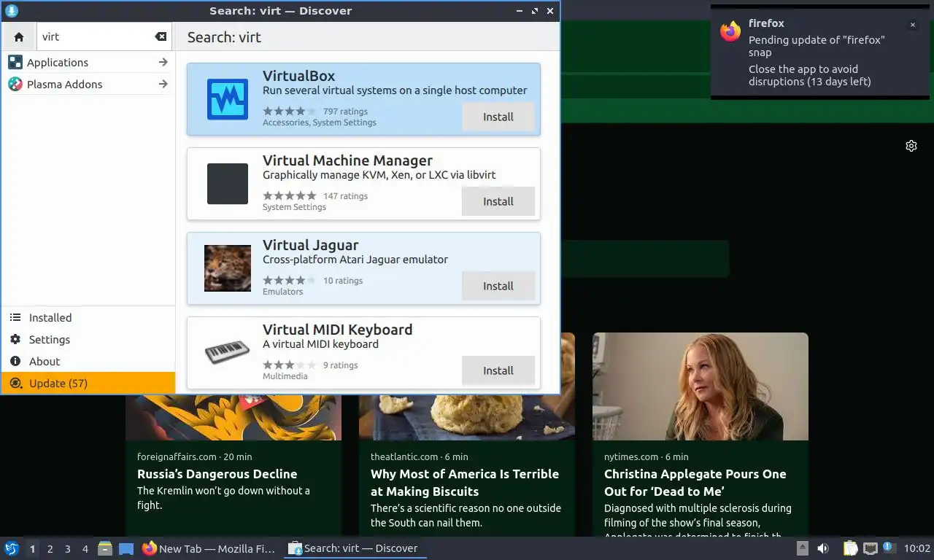The image size is (934, 560).
Task: Switch to virtual desktop 1
Action: click(32, 549)
